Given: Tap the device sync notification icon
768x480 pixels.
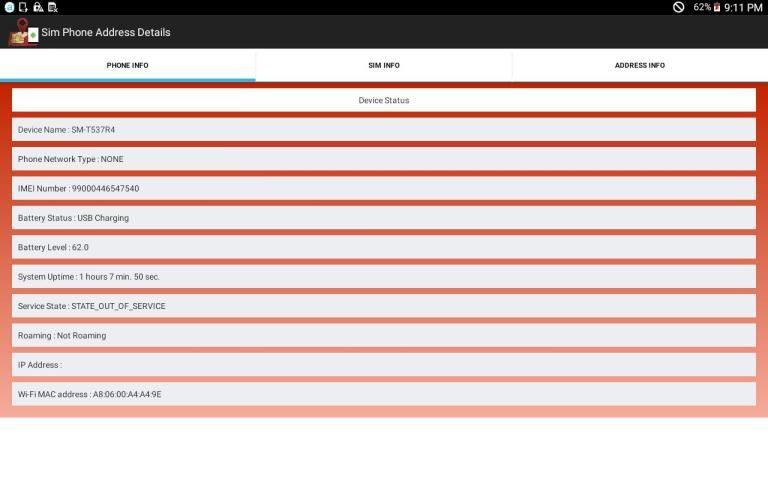Looking at the screenshot, I should 23,7.
